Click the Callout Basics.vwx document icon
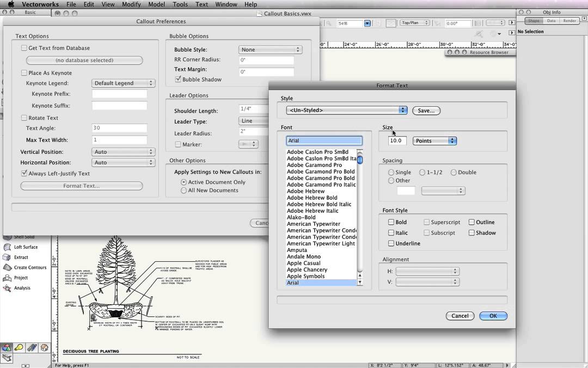 tap(259, 14)
